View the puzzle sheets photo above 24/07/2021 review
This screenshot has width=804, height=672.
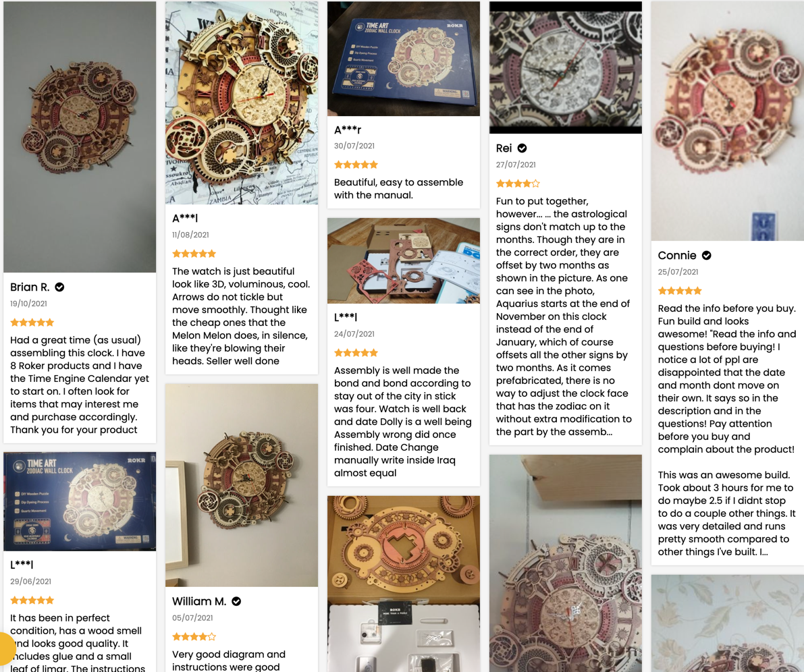(404, 260)
